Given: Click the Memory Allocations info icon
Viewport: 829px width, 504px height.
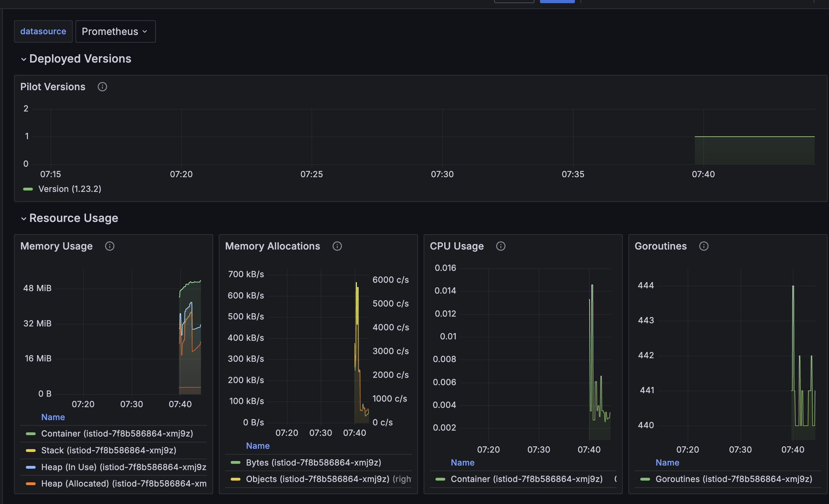Looking at the screenshot, I should click(x=337, y=246).
